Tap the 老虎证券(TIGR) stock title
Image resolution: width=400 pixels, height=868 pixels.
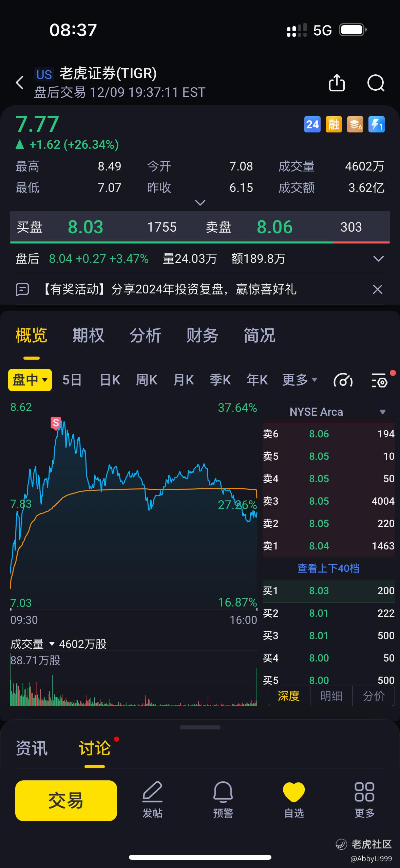click(x=108, y=73)
